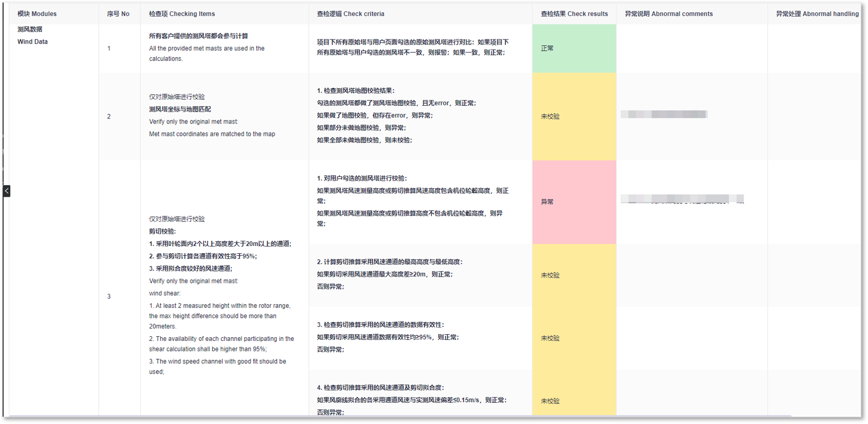Click the 序号 No column header
Viewport: 868px width, 424px height.
coord(118,14)
